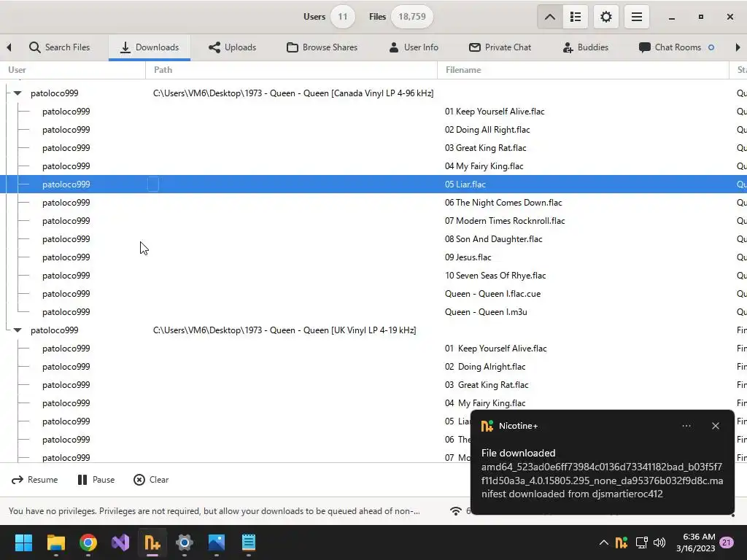
Task: Launch Google Chrome from taskbar
Action: [88, 542]
